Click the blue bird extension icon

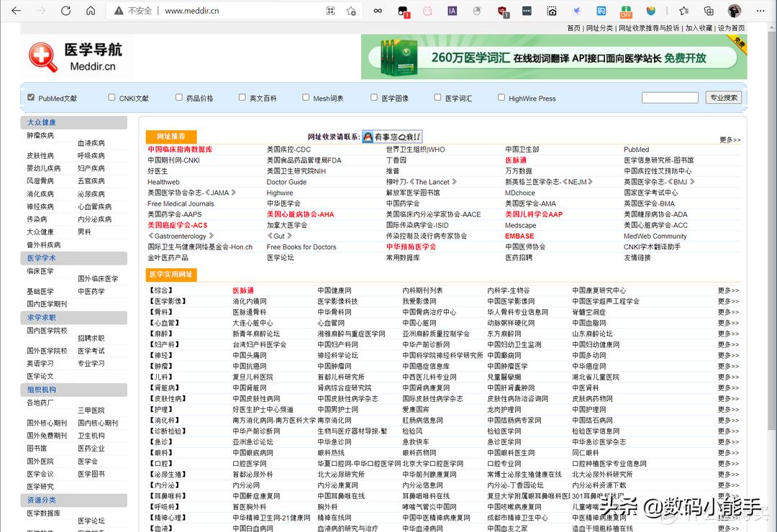[577, 11]
